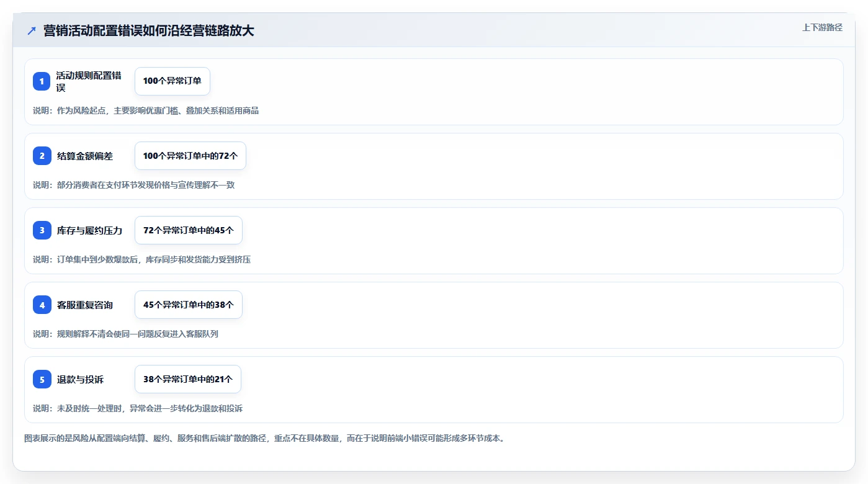This screenshot has width=868, height=484.
Task: Click the 结算金额偏差 step label
Action: (84, 156)
